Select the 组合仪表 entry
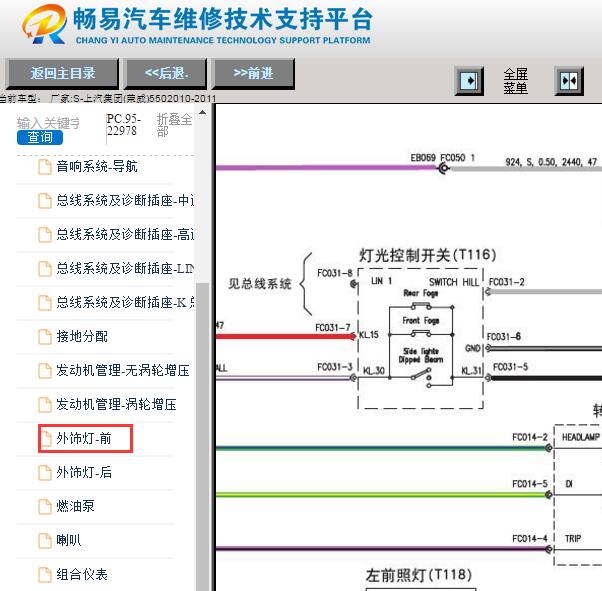602x591 pixels. 82,574
